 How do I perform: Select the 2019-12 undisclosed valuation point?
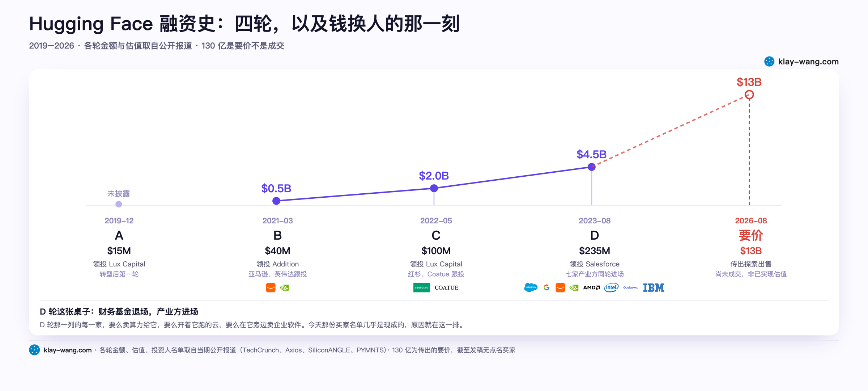(119, 204)
